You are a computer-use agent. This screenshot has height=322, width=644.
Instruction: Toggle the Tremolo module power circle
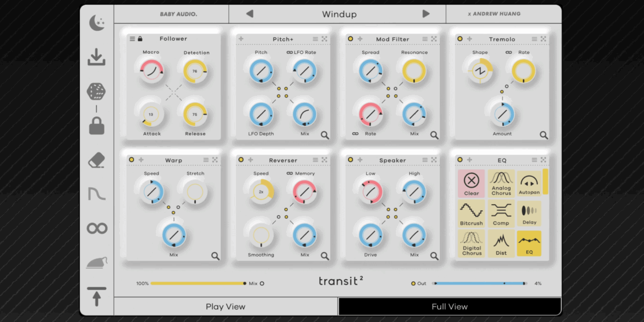[x=461, y=39]
